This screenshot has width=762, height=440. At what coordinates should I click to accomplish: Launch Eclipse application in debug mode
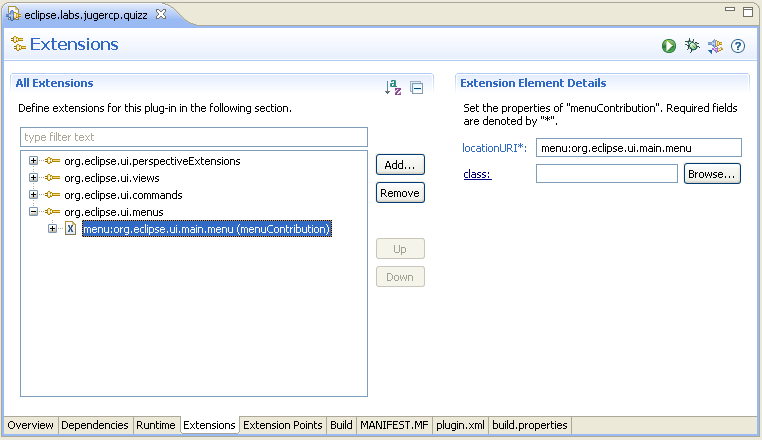(x=691, y=46)
